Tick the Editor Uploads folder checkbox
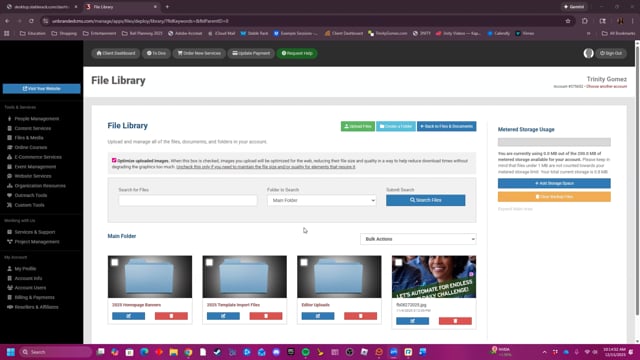Image resolution: width=640 pixels, height=360 pixels. [x=304, y=262]
